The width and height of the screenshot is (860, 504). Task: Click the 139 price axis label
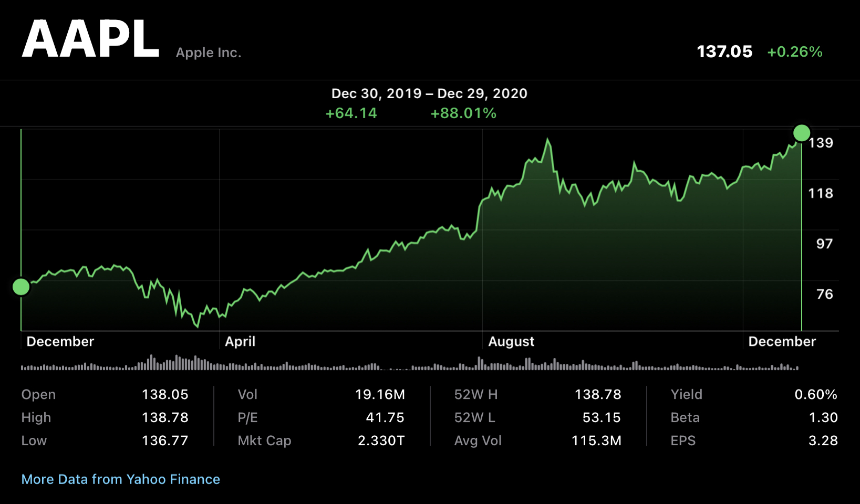tap(821, 143)
